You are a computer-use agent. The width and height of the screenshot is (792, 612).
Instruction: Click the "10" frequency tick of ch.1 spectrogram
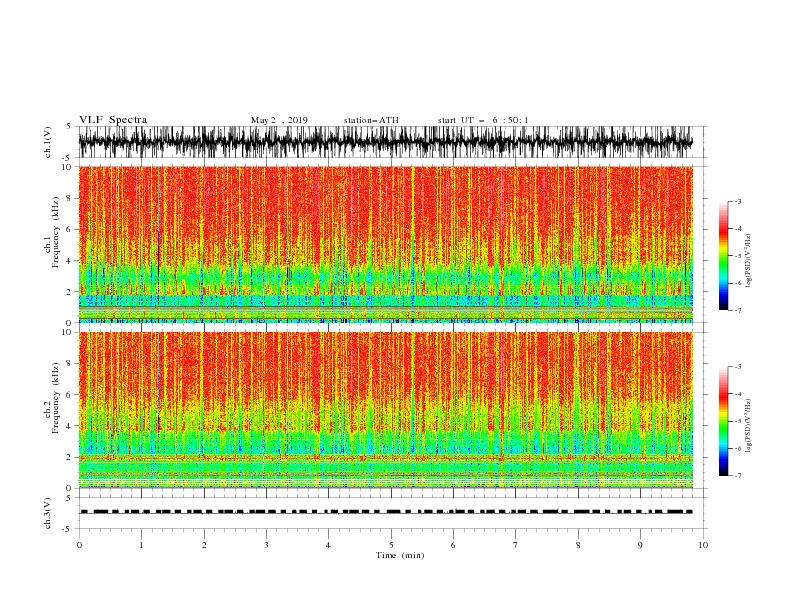[67, 167]
